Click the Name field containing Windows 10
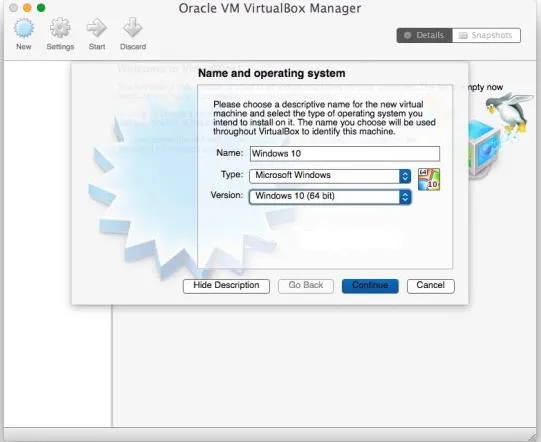 pos(345,154)
